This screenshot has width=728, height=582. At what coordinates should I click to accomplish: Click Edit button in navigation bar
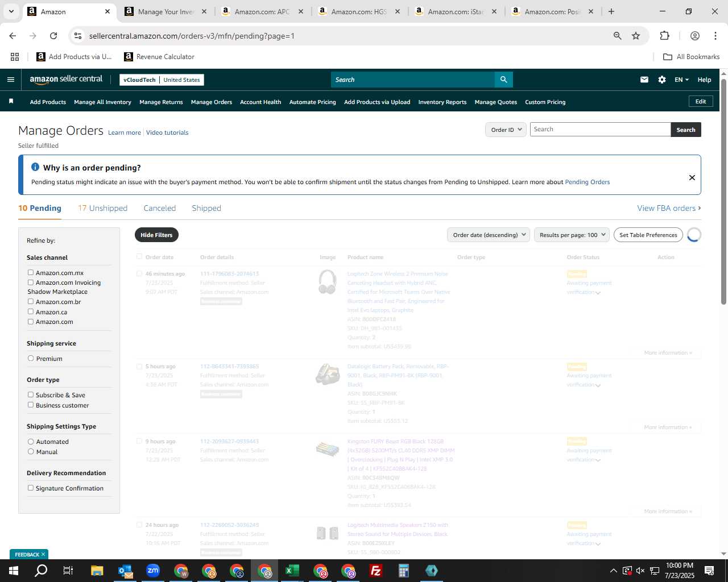pyautogui.click(x=701, y=101)
